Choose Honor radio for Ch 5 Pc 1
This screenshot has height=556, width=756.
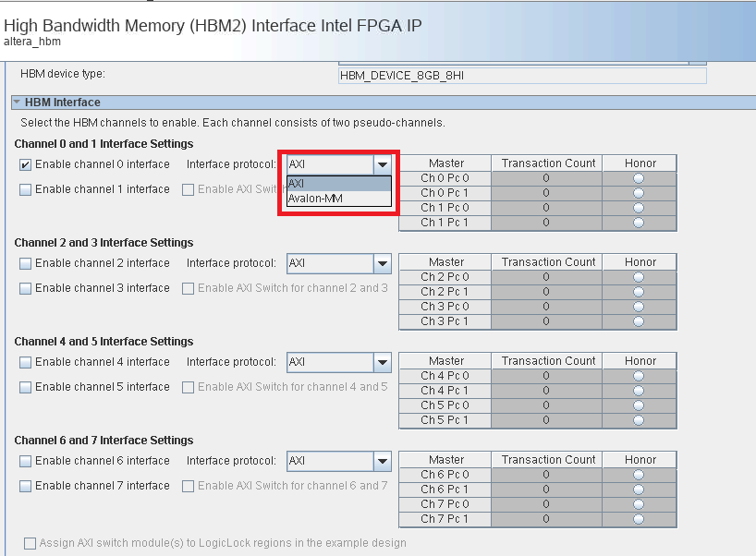(x=640, y=420)
